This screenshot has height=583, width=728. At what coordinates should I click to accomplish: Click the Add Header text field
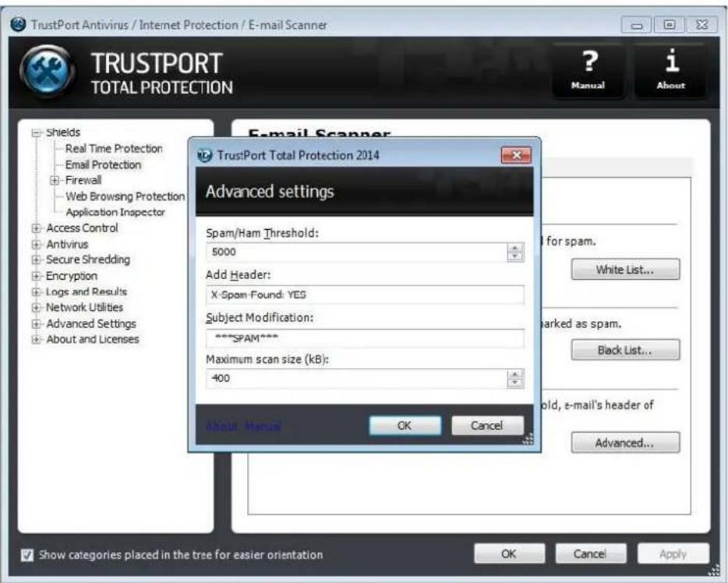click(365, 295)
